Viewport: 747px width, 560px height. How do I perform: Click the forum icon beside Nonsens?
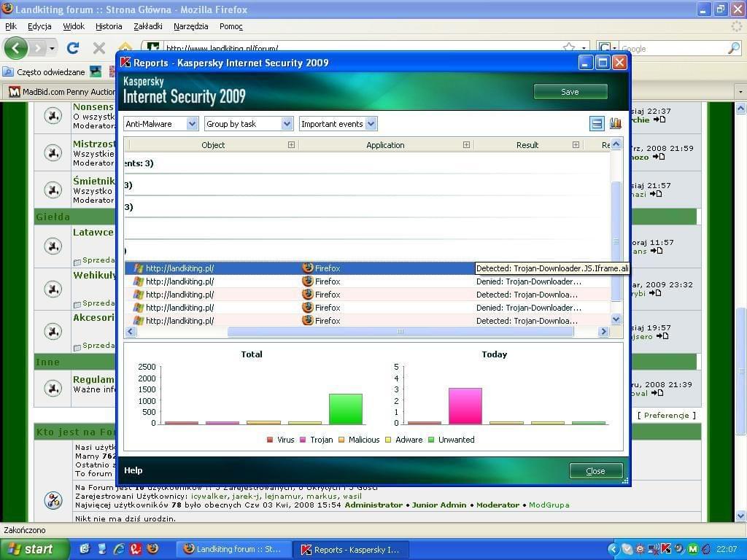(x=53, y=116)
